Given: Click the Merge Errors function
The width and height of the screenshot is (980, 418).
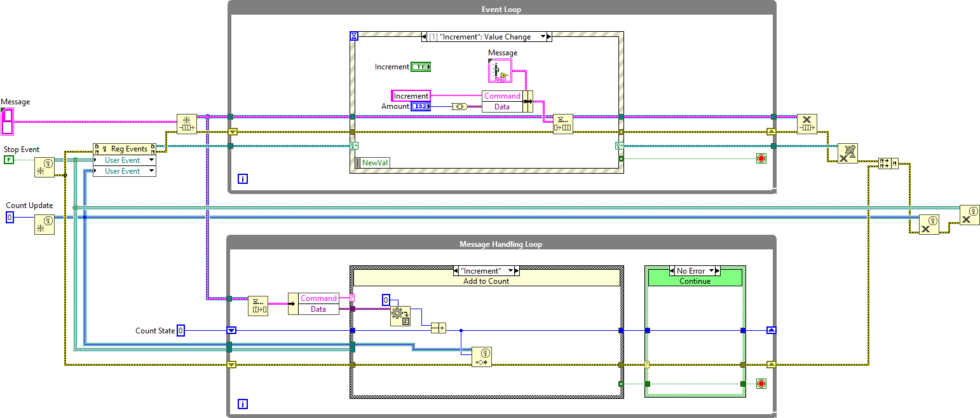Looking at the screenshot, I should (x=887, y=164).
